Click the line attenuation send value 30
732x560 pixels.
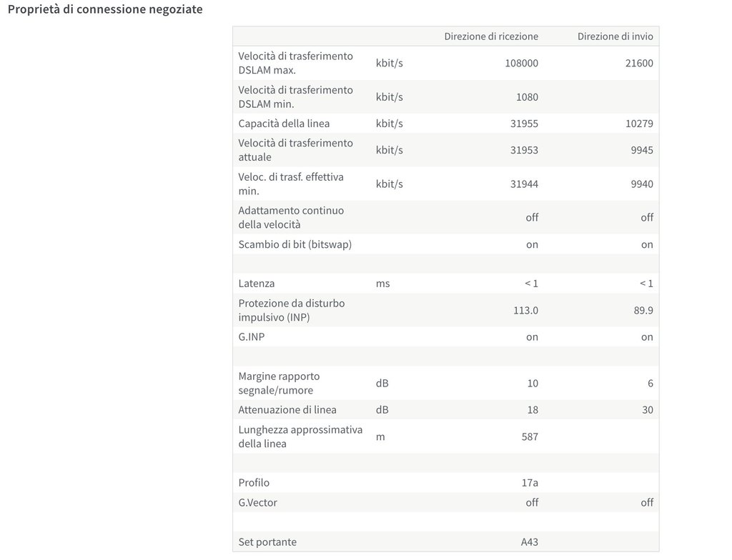(x=648, y=410)
